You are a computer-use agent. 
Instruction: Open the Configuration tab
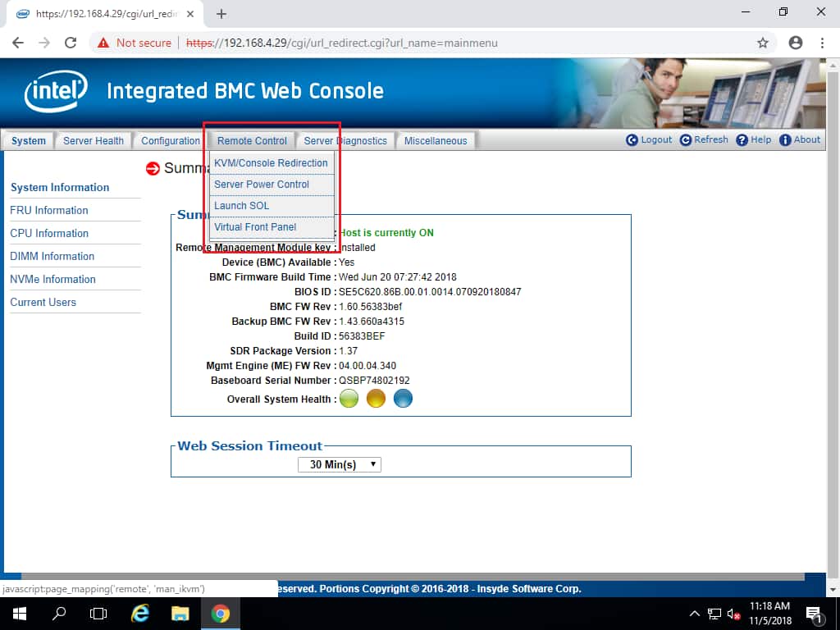coord(171,141)
